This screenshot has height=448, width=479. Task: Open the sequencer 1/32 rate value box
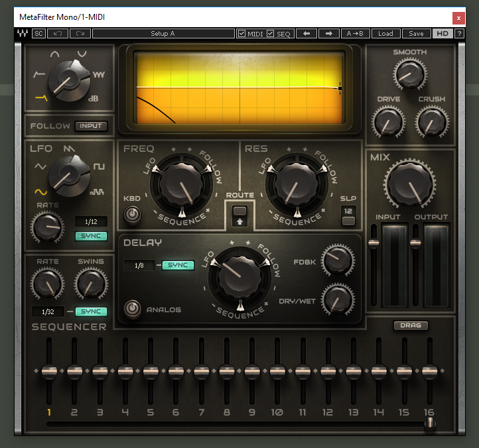click(x=48, y=311)
